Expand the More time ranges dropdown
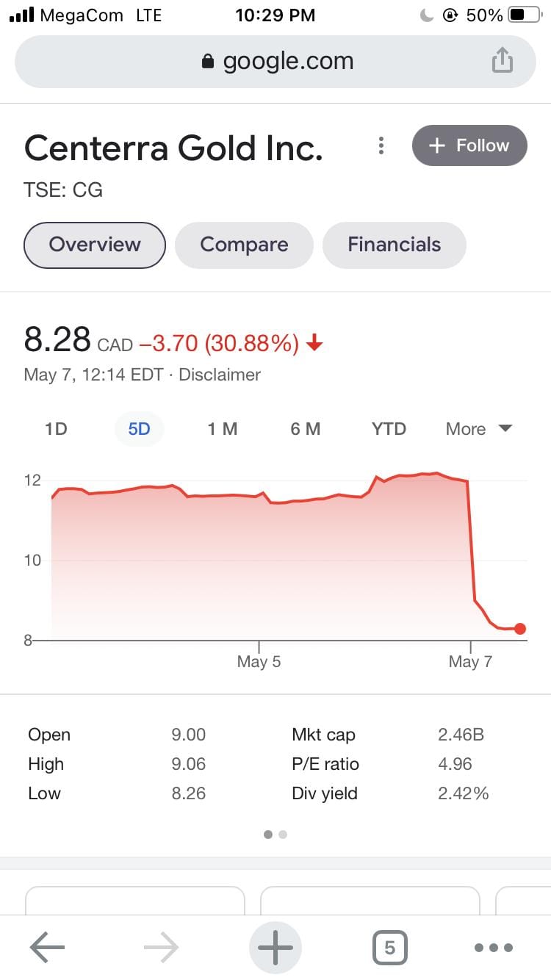Viewport: 551px width, 980px height. 478,429
